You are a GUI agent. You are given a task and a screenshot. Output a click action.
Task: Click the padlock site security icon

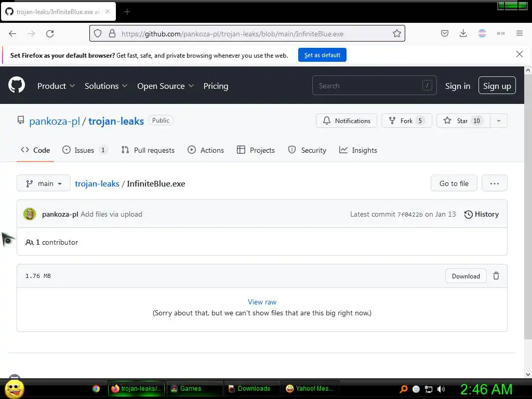pos(112,34)
